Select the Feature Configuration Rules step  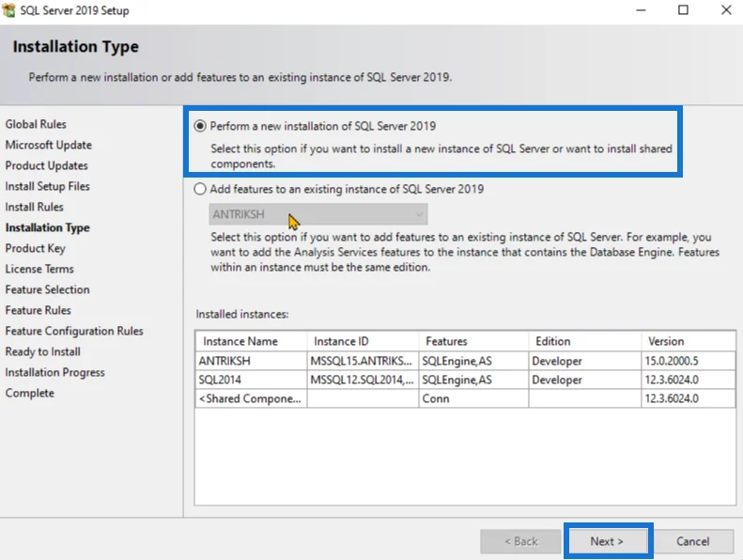click(74, 331)
